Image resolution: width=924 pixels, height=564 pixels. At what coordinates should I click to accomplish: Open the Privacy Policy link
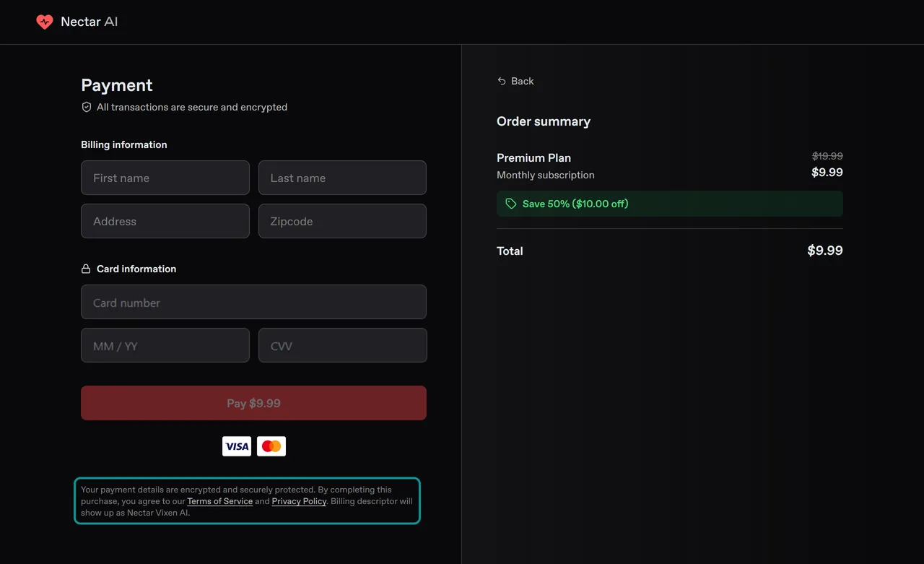[x=299, y=501]
